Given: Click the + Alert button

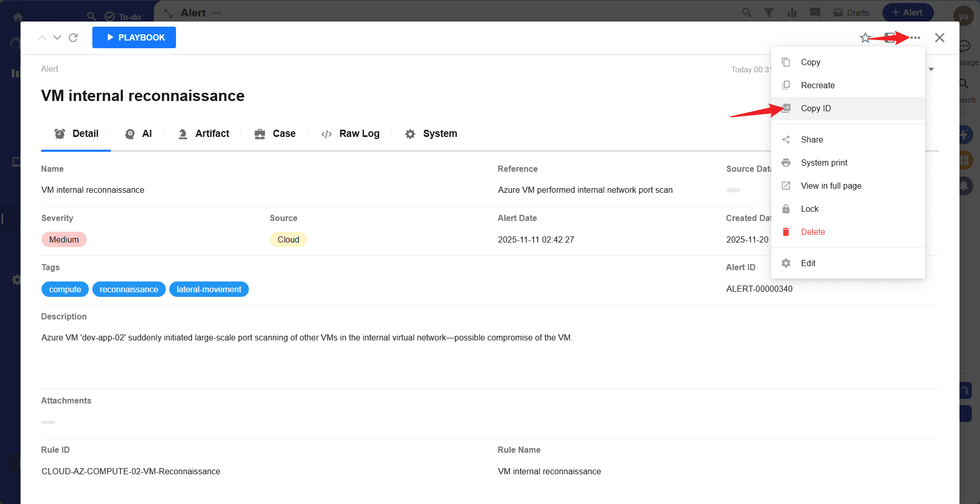Looking at the screenshot, I should click(907, 13).
